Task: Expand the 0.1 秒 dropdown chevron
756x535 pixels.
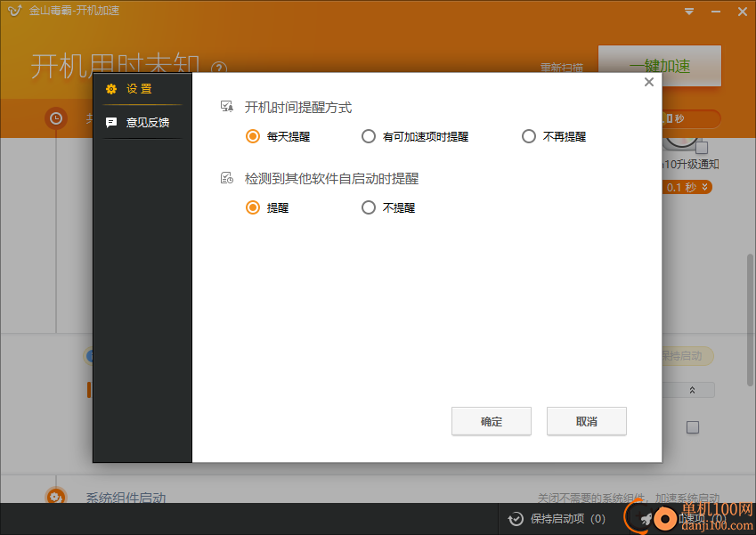Action: tap(705, 187)
